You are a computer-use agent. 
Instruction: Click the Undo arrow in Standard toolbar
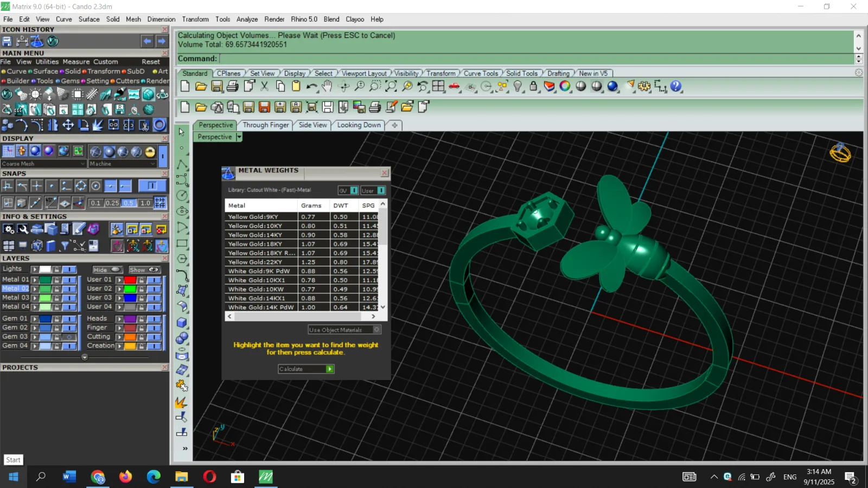[x=311, y=86]
